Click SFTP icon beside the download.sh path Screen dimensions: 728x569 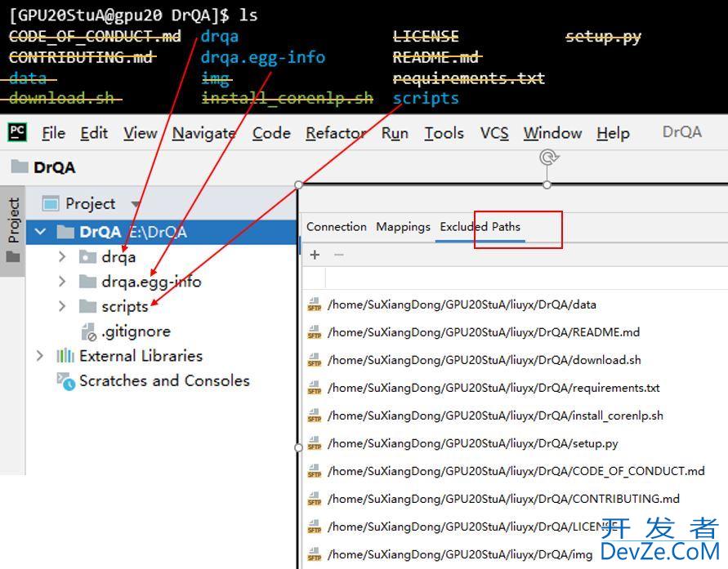point(315,360)
